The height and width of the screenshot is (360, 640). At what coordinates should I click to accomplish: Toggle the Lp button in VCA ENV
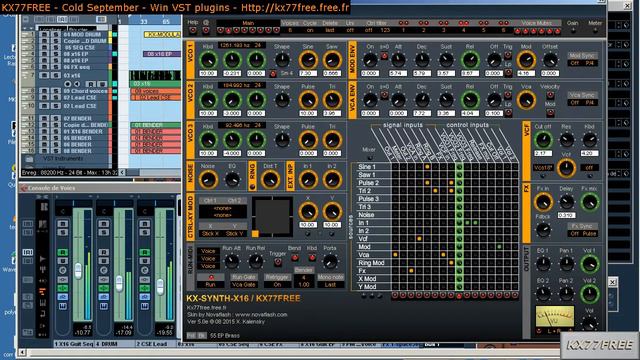point(508,112)
